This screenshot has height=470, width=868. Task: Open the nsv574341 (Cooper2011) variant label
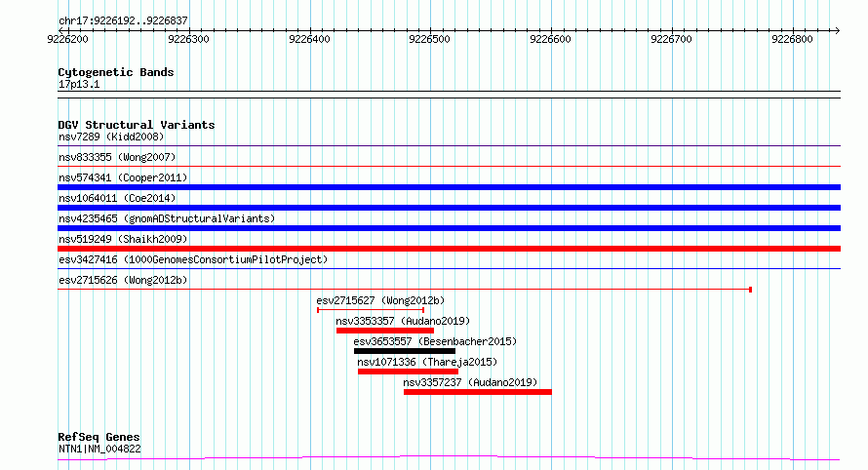[x=123, y=177]
